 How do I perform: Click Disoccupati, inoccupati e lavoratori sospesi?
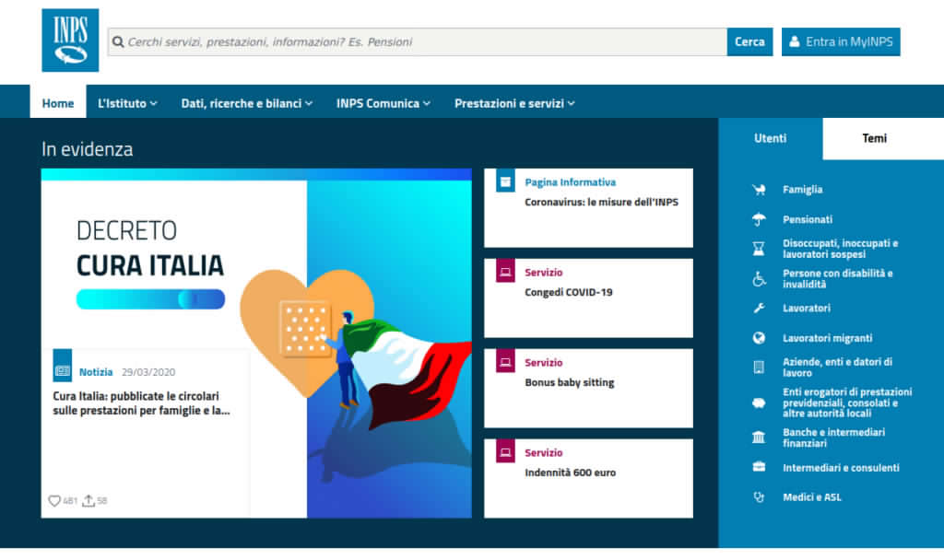tap(841, 249)
